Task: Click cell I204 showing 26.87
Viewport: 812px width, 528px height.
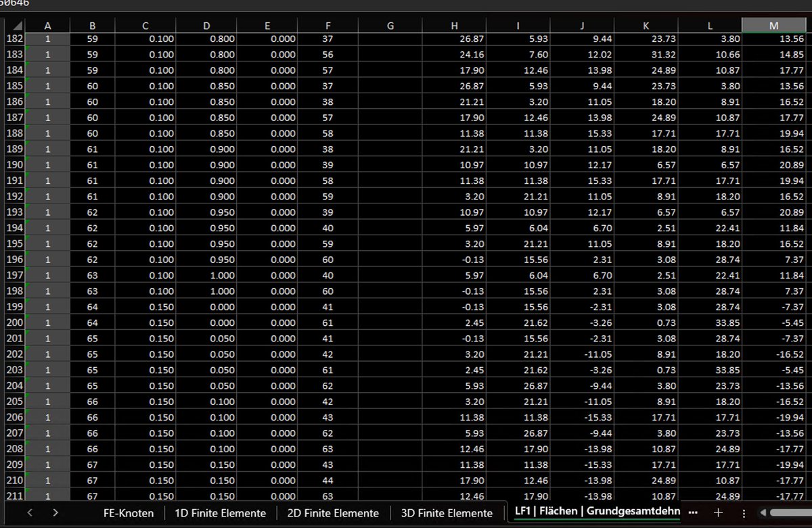Action: tap(518, 385)
